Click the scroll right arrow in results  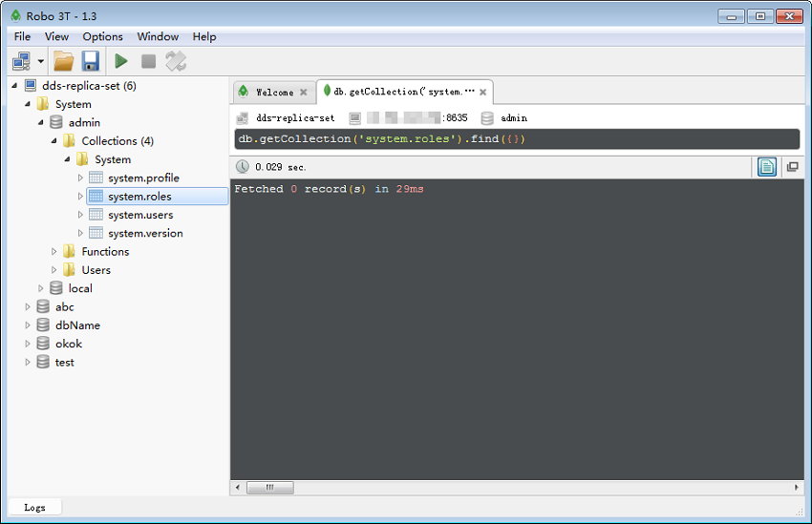pyautogui.click(x=797, y=488)
